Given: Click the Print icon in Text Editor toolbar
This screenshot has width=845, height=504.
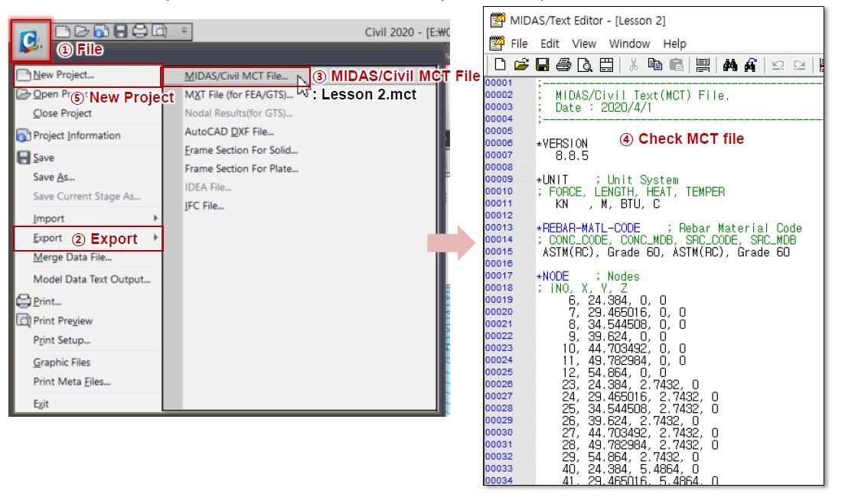Looking at the screenshot, I should pos(563,66).
